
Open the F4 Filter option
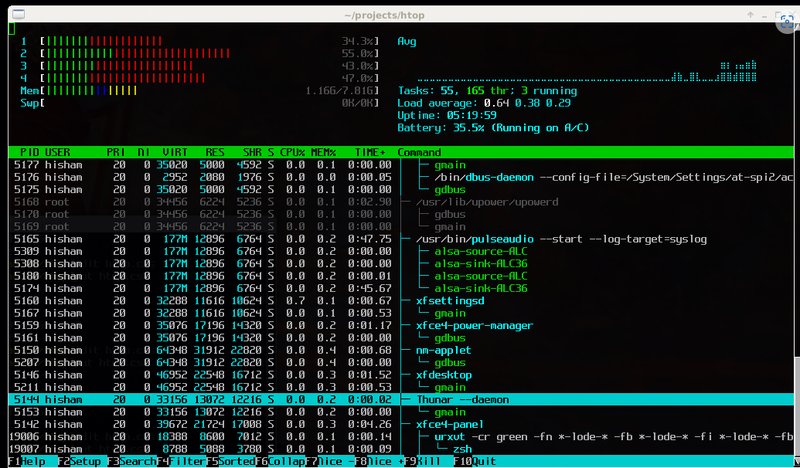183,462
